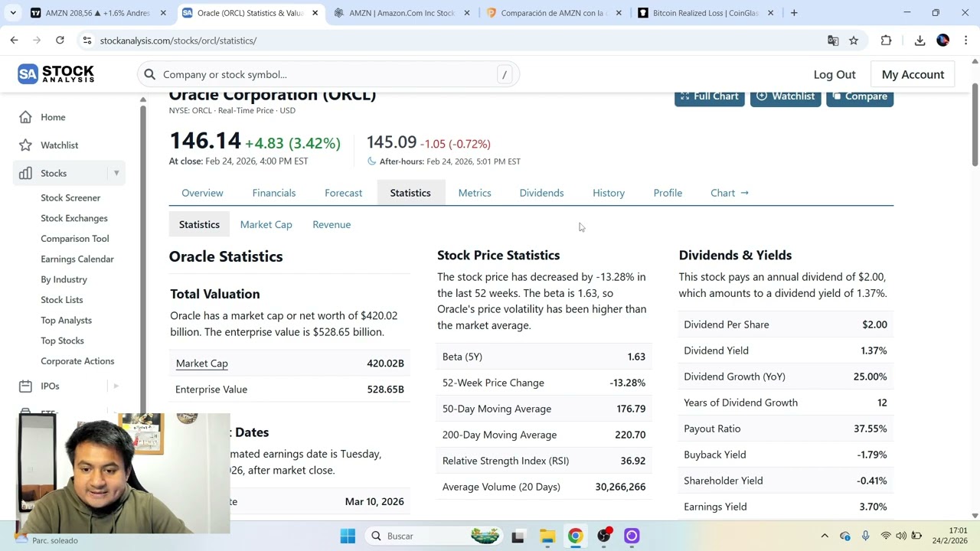Select the Revenue sub-tab
The image size is (980, 551).
click(x=332, y=224)
